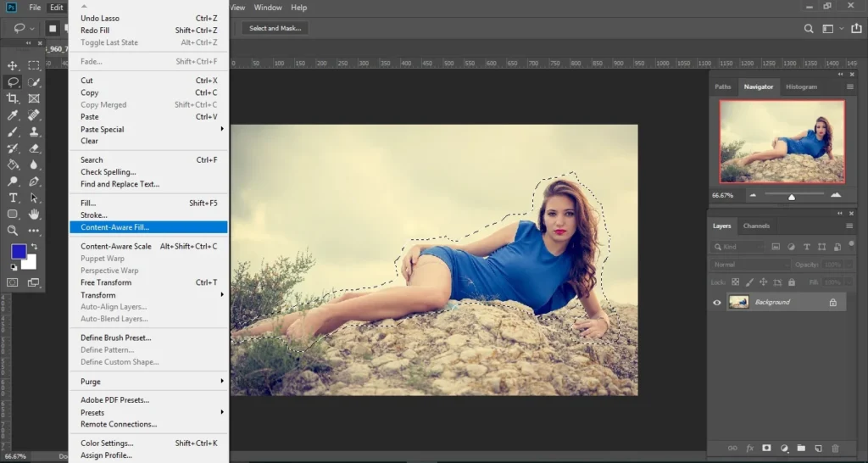Toggle prevent artboard auto-nesting lock
The image size is (868, 463).
(777, 282)
